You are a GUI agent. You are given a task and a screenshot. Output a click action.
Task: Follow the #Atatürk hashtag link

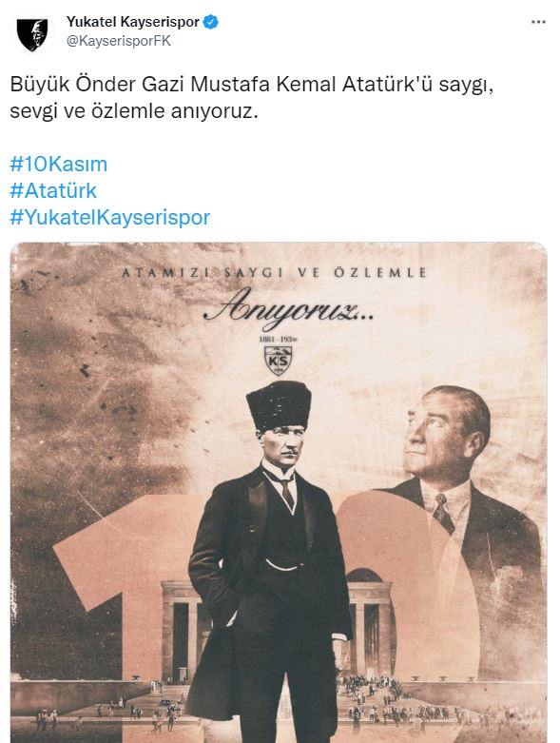53,191
